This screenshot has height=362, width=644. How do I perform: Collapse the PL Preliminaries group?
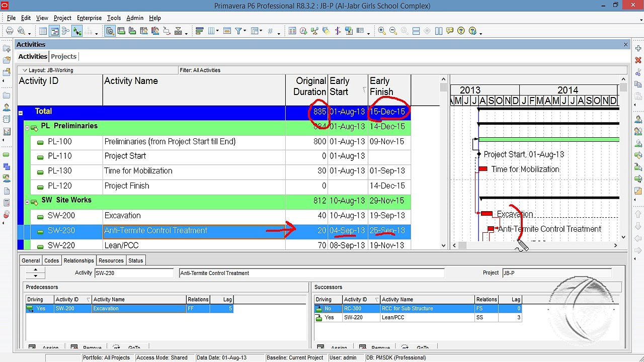click(27, 128)
